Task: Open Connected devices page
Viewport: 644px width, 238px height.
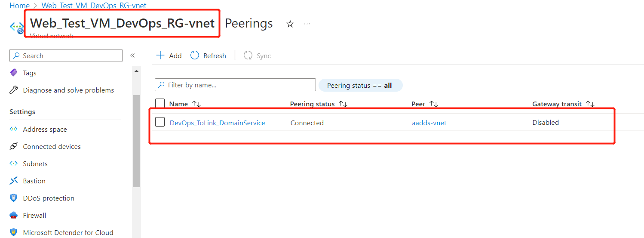Action: [x=52, y=146]
